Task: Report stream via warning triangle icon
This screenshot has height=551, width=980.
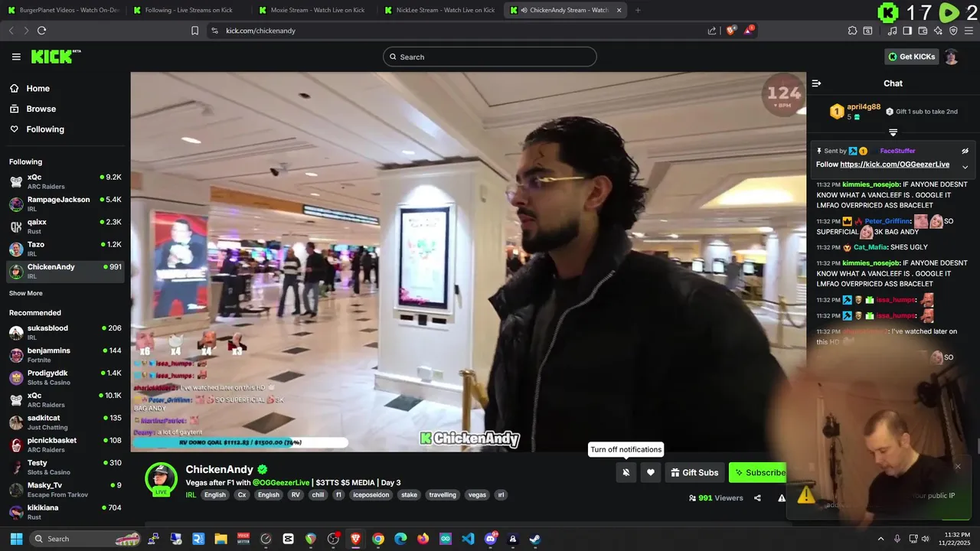Action: [x=782, y=497]
